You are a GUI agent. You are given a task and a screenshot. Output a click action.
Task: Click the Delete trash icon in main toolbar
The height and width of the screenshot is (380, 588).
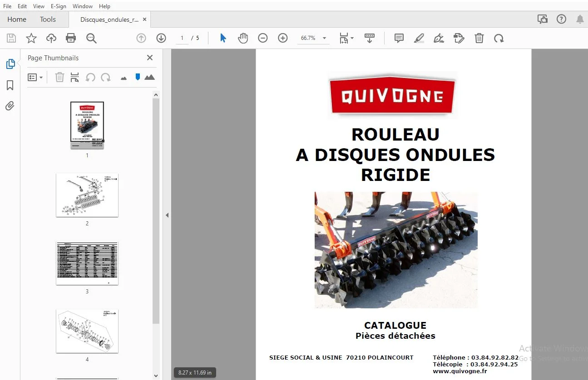click(x=479, y=38)
